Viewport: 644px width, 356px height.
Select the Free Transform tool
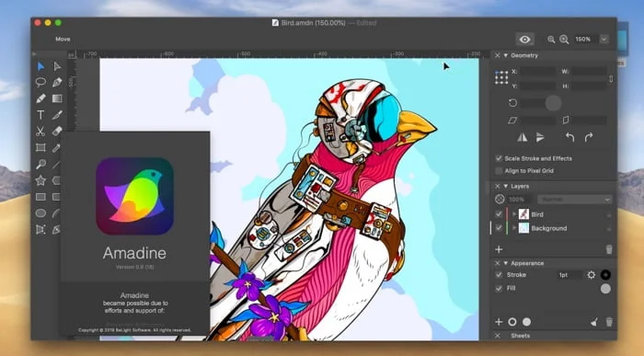click(40, 230)
